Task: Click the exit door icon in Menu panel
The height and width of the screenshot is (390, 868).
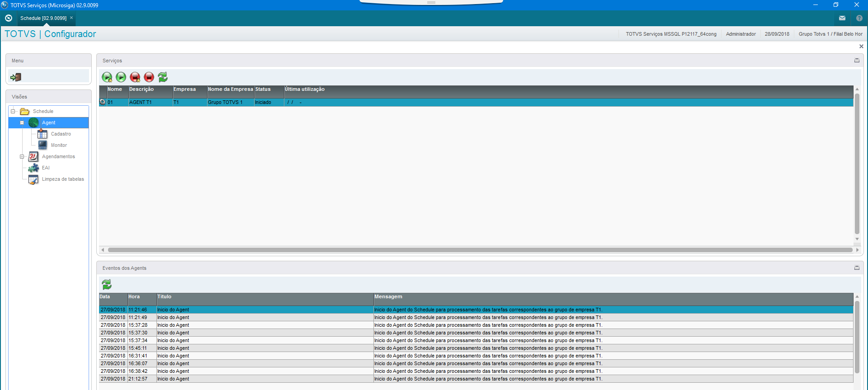Action: (16, 77)
